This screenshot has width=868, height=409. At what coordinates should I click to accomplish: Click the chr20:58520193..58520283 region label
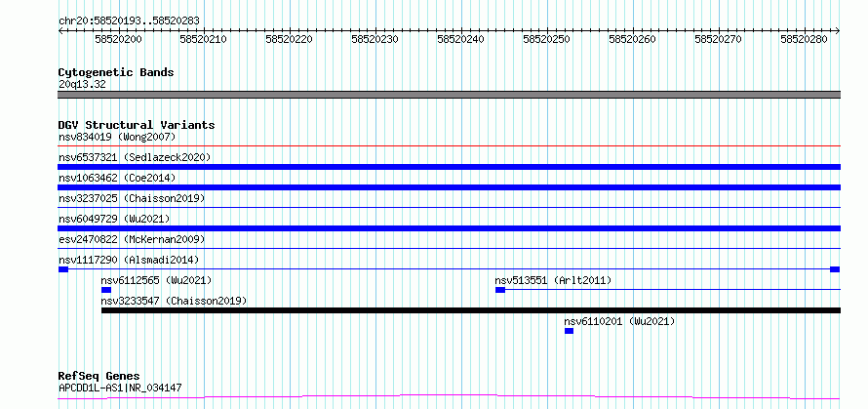click(129, 21)
